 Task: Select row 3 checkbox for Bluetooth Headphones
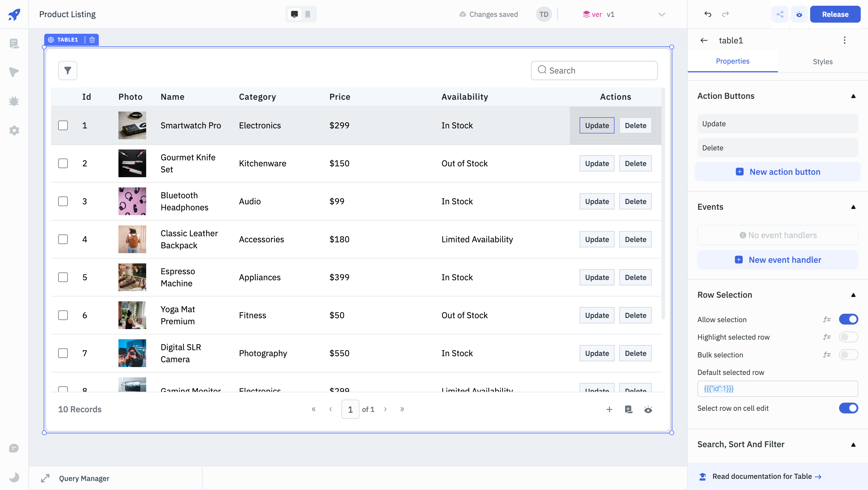coord(63,201)
